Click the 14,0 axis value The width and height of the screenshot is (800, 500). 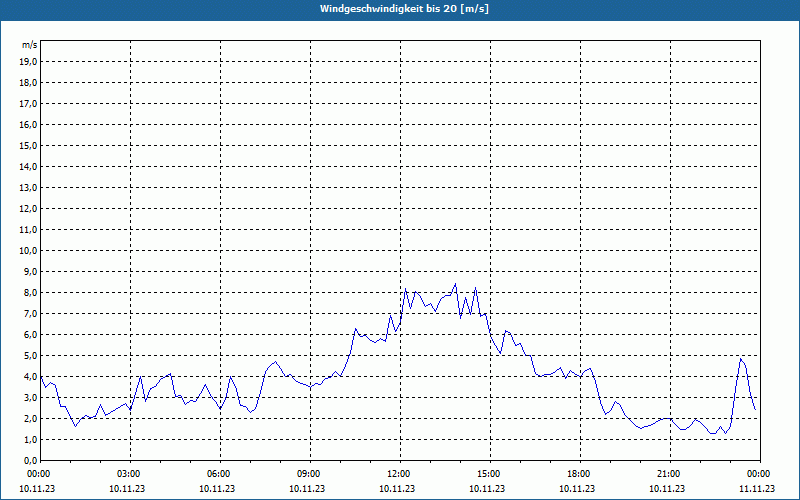point(28,166)
